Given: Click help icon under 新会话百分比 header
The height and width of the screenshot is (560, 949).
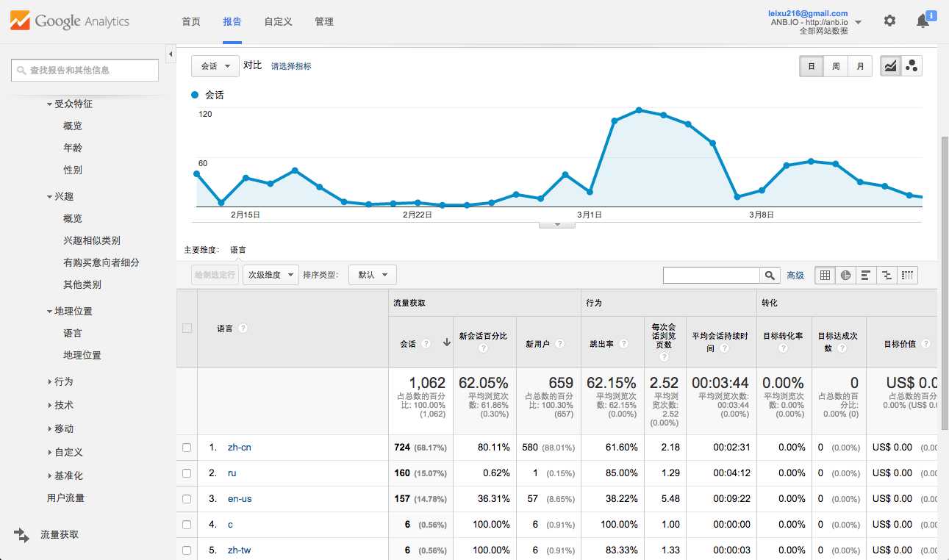Looking at the screenshot, I should (484, 348).
